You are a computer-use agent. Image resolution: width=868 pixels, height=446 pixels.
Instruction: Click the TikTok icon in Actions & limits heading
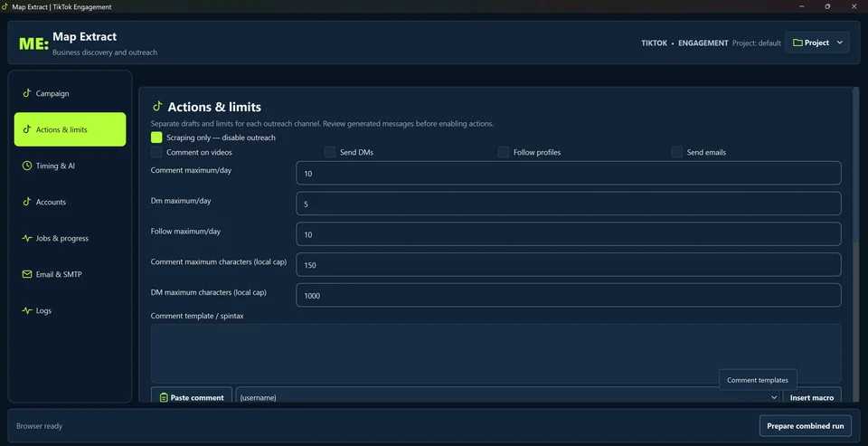click(x=157, y=107)
